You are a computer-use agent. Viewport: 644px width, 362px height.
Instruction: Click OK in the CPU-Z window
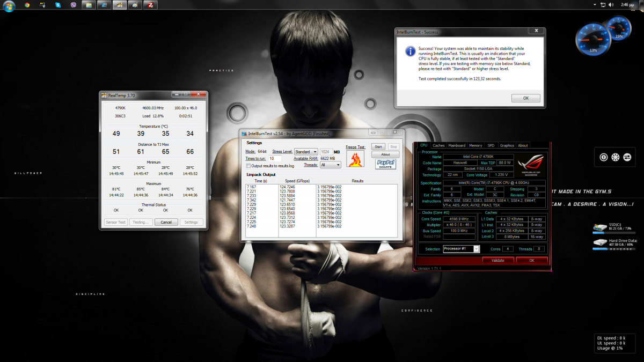pos(531,260)
